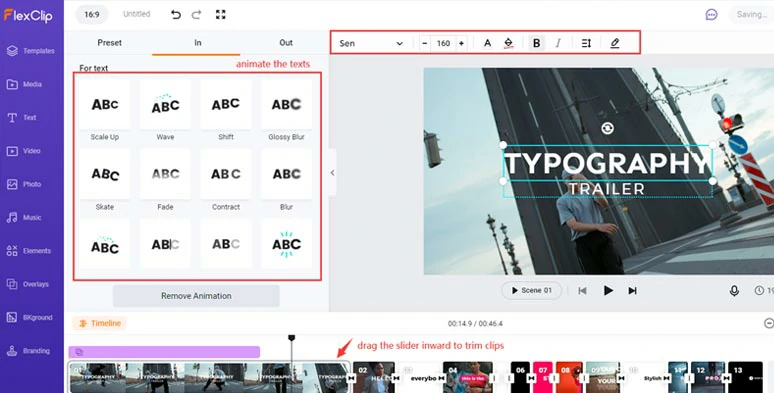Select the scene 13 clip in timeline
The height and width of the screenshot is (393, 774).
(745, 378)
